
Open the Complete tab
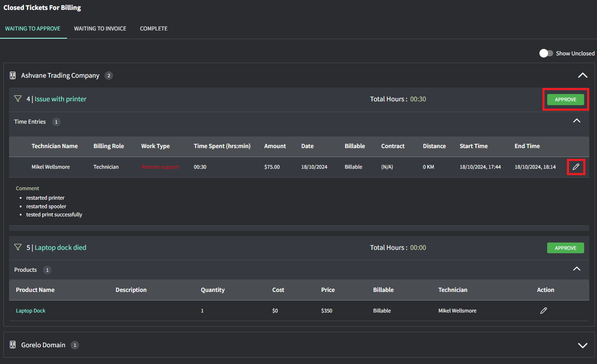(x=154, y=29)
